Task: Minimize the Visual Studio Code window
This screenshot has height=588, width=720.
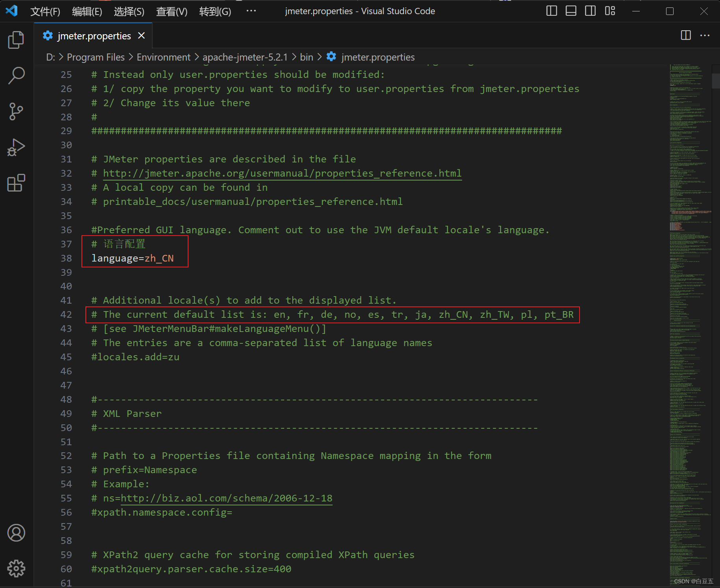Action: [x=636, y=11]
